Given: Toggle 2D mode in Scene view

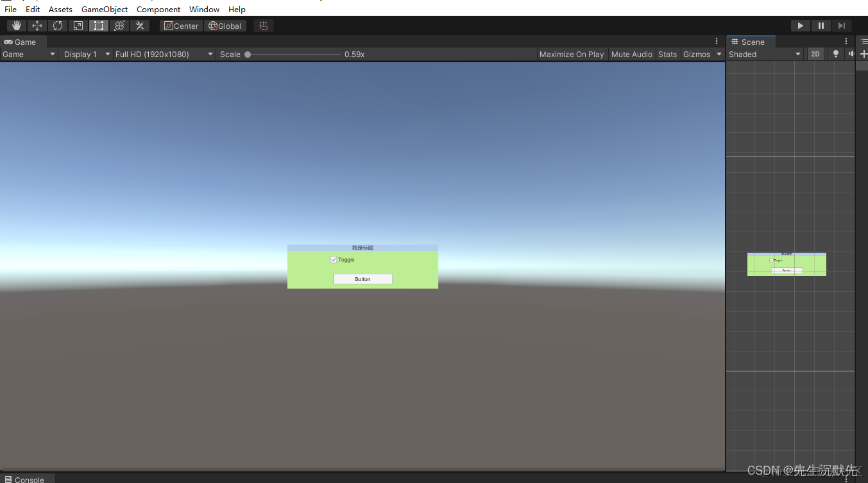Looking at the screenshot, I should pos(815,55).
